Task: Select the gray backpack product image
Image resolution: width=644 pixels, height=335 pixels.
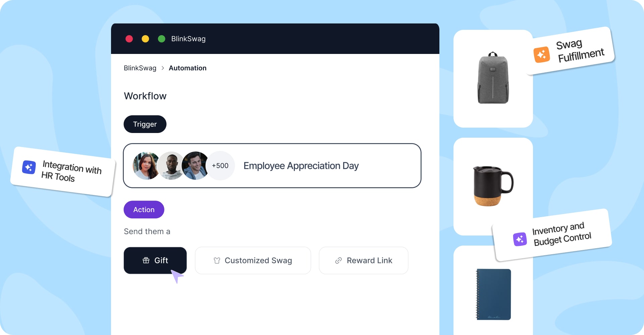Action: tap(493, 78)
